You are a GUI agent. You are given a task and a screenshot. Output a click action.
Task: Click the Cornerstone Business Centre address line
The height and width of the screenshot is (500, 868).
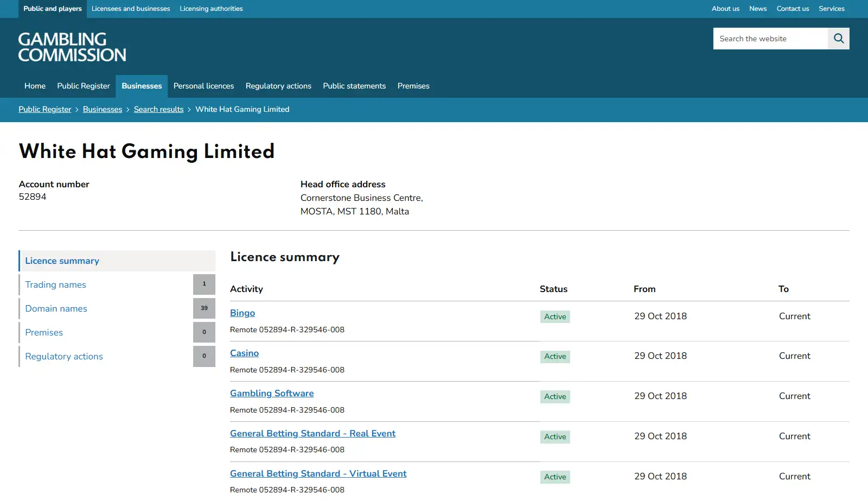(362, 198)
